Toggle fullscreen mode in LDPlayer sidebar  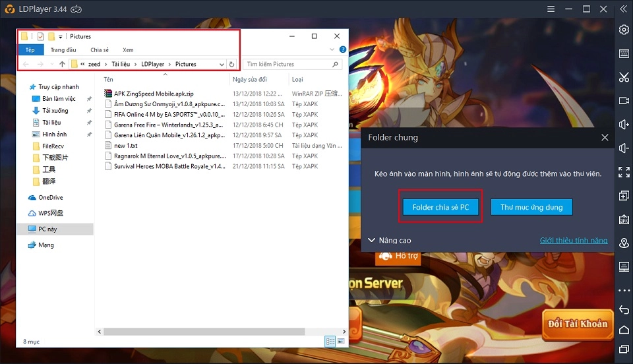point(624,172)
